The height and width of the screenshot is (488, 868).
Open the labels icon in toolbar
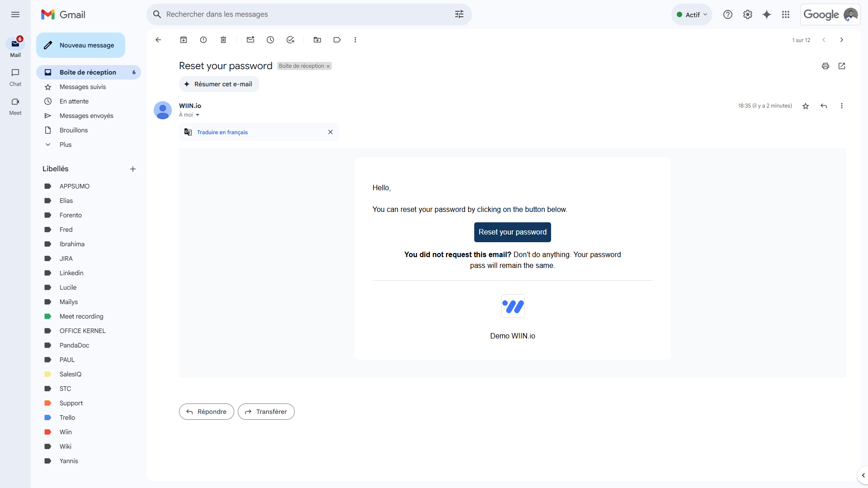click(337, 40)
